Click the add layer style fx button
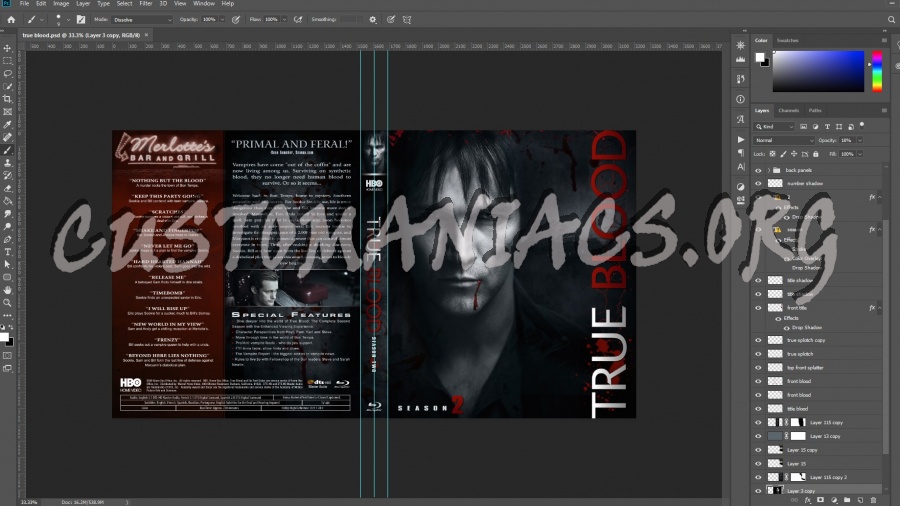900x506 pixels. click(x=808, y=500)
